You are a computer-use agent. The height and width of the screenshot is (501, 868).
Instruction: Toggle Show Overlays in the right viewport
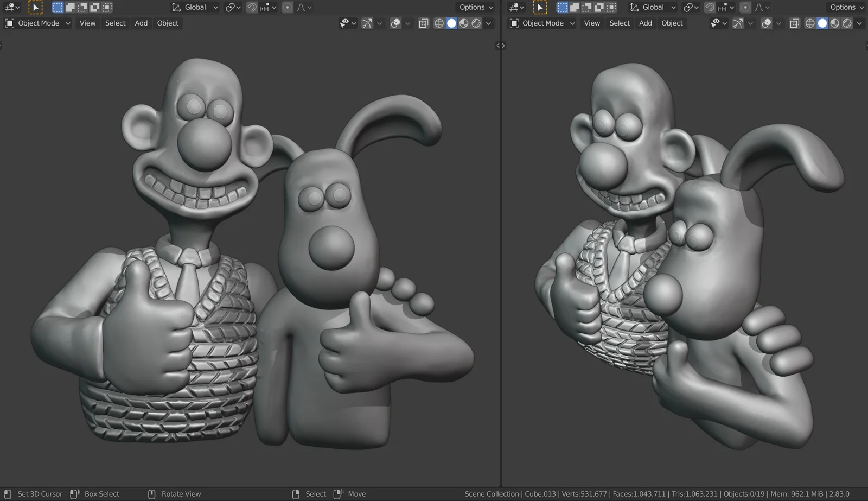[x=767, y=23]
